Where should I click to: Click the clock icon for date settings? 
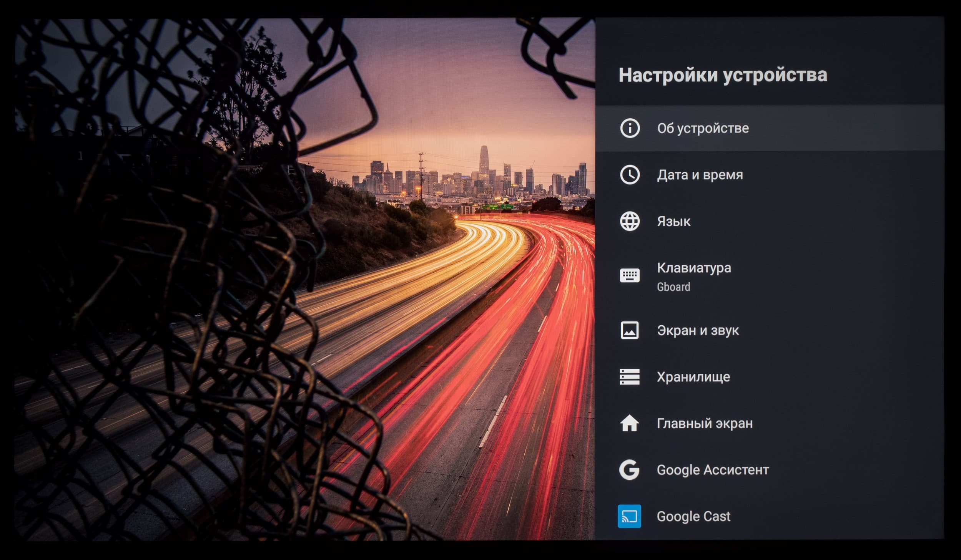coord(630,175)
